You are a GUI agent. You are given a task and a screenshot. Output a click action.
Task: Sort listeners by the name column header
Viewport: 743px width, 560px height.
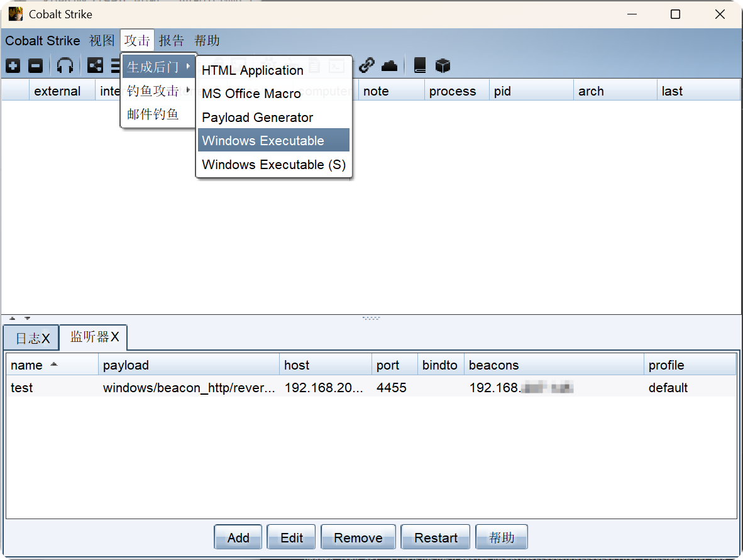(x=52, y=365)
